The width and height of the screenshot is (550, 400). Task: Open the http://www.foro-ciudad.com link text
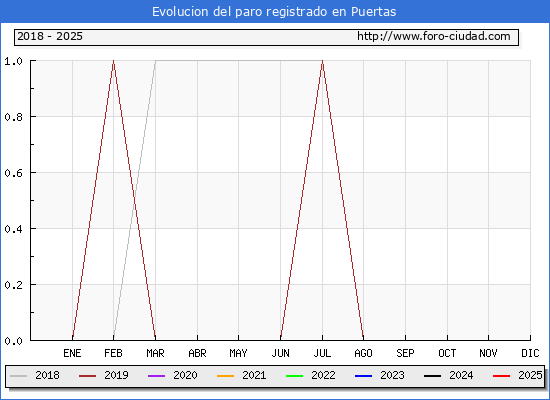pyautogui.click(x=434, y=36)
